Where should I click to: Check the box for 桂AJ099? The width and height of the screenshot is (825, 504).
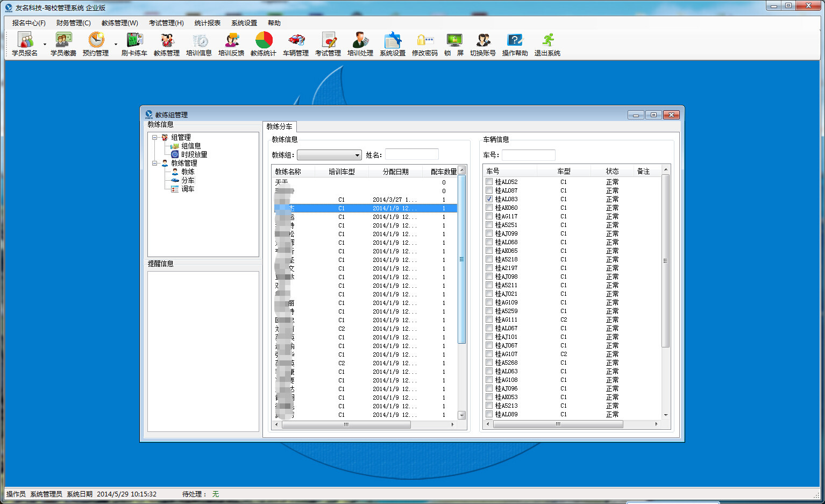click(x=489, y=233)
